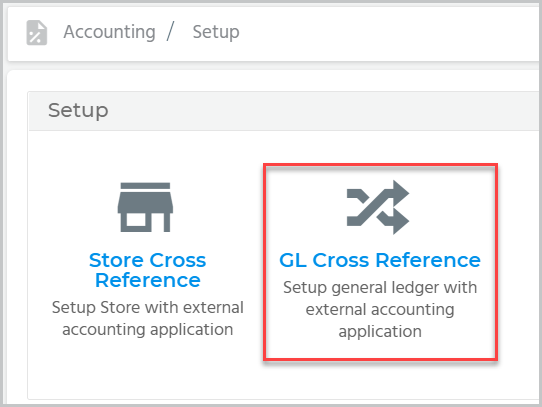Image resolution: width=542 pixels, height=407 pixels.
Task: Click the roof bar of the store icon
Action: [x=145, y=186]
